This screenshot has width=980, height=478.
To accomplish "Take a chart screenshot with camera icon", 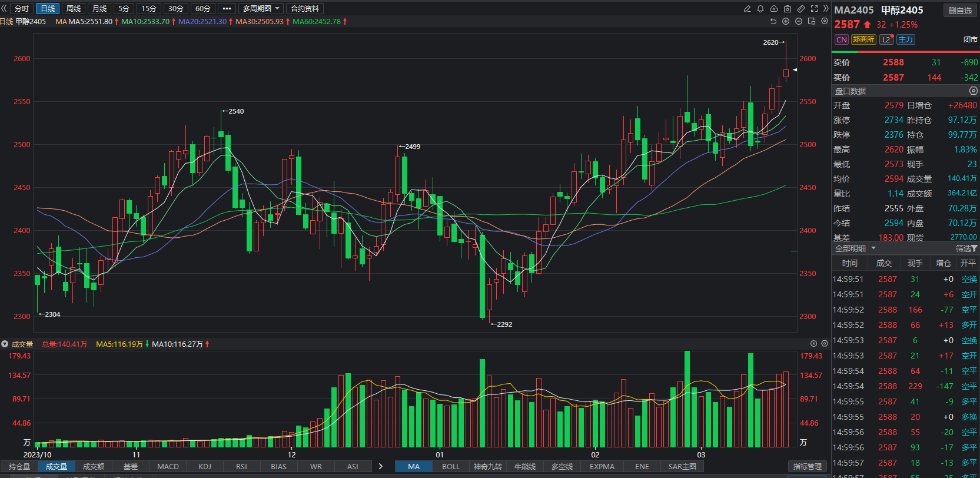I will pyautogui.click(x=788, y=9).
